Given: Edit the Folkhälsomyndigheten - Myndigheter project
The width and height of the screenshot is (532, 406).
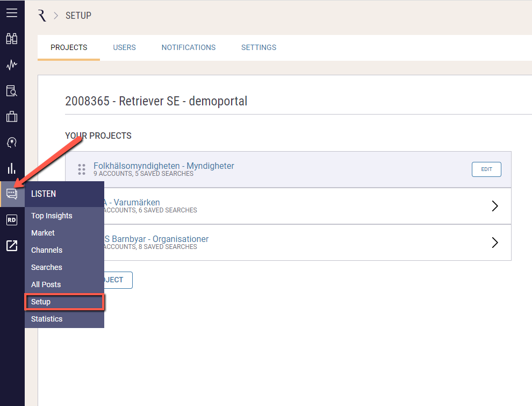Looking at the screenshot, I should 486,169.
